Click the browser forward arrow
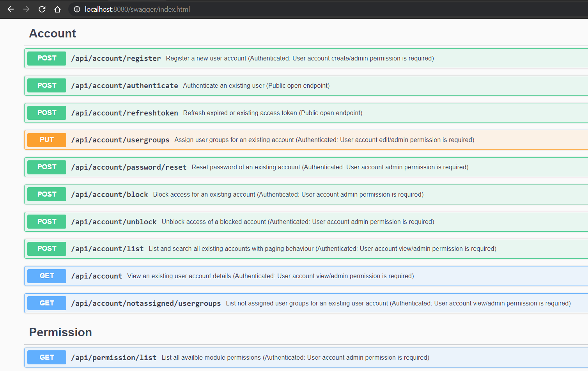Screen dimensions: 588x371 26,9
